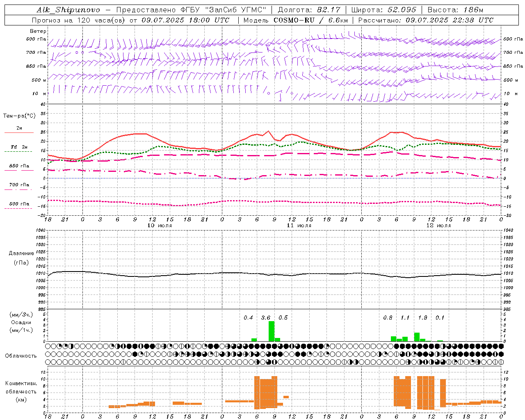Click the forecast start time "09.07.2025 18:00 UTC"
Viewport: 525px width, 420px height.
pos(185,20)
